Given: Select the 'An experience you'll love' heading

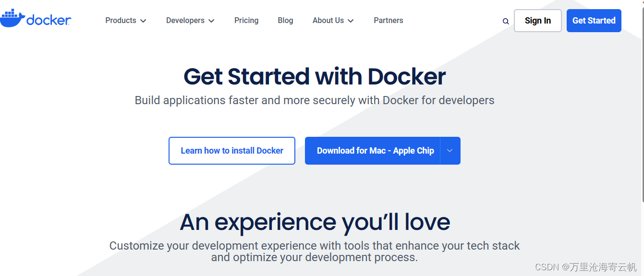Looking at the screenshot, I should (315, 222).
